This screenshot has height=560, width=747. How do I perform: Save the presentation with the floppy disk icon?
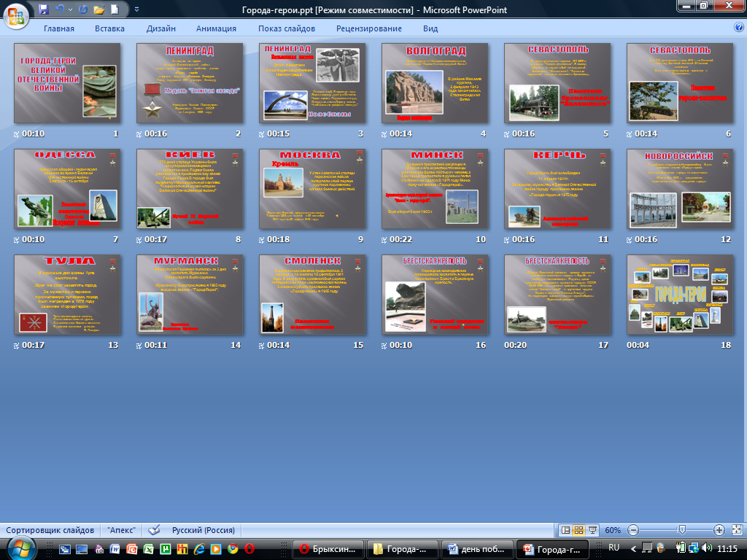click(44, 10)
